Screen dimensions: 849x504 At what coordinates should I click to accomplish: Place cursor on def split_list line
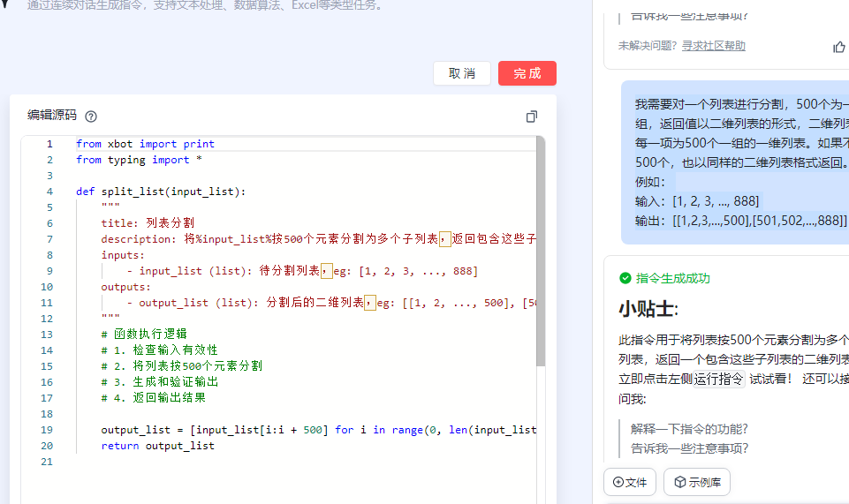(161, 192)
